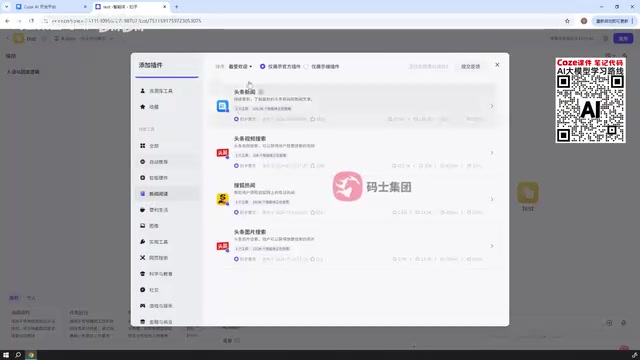This screenshot has width=640, height=360.
Task: Click the 头条图片搜索 plugin logo
Action: tap(222, 246)
